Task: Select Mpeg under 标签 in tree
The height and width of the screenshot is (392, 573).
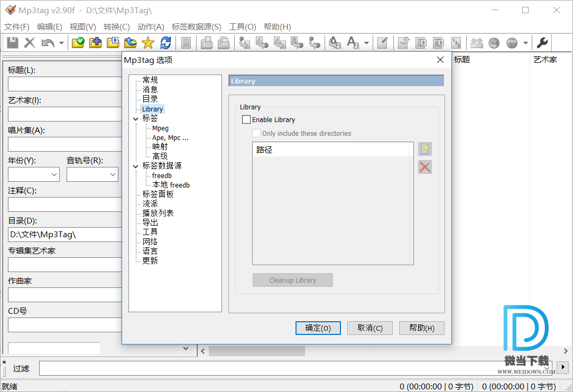Action: point(160,128)
